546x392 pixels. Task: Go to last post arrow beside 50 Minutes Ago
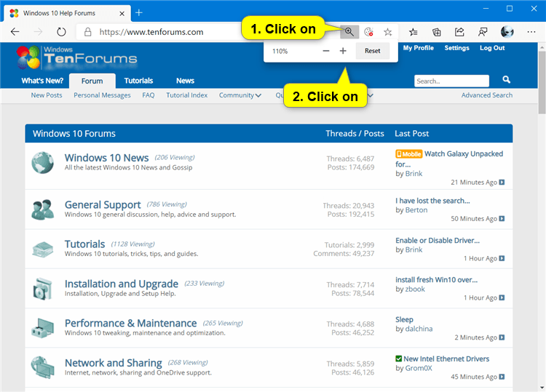502,219
